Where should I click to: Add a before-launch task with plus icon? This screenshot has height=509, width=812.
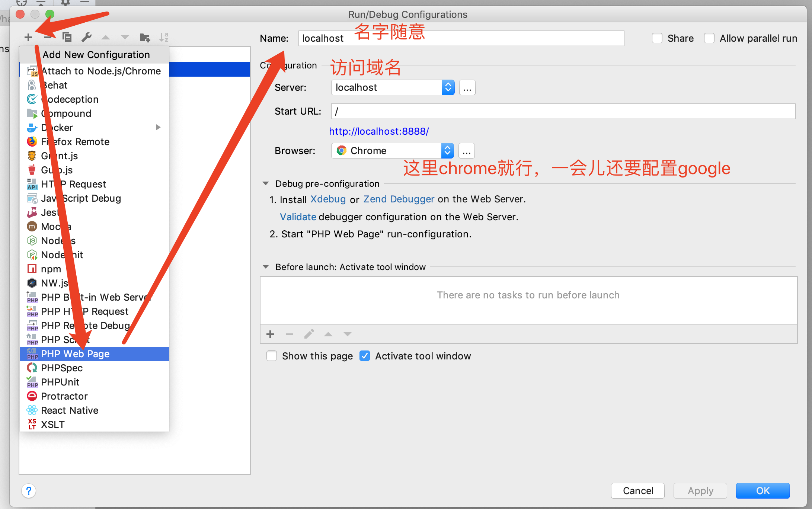pos(271,334)
